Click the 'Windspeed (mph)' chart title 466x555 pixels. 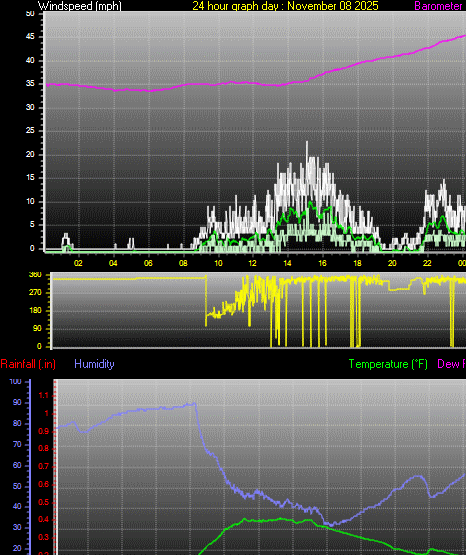pyautogui.click(x=80, y=6)
